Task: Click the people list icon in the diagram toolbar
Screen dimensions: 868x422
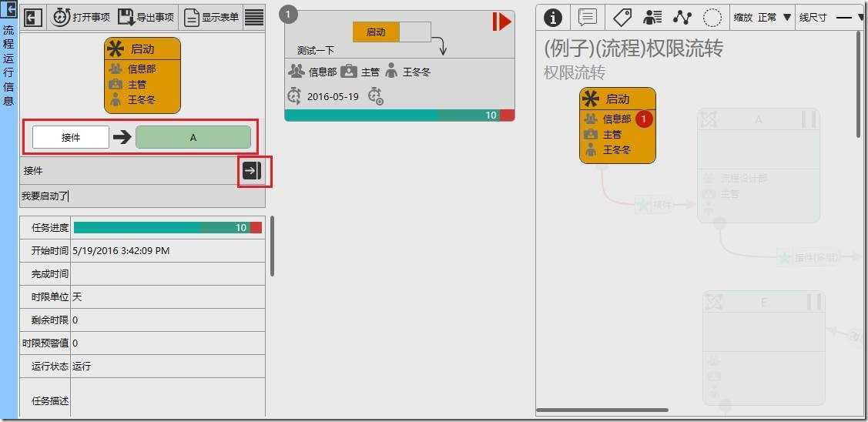Action: [x=652, y=18]
